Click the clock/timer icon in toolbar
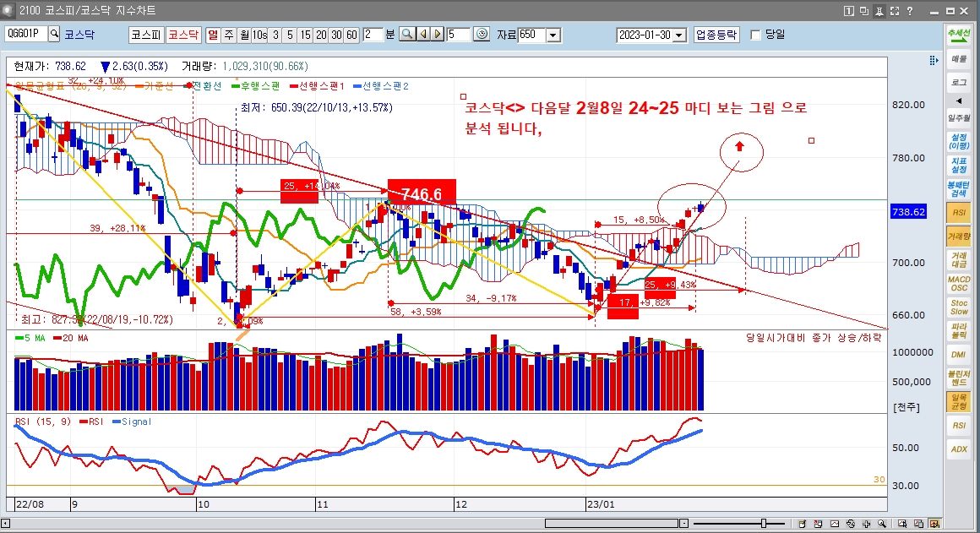 tap(482, 35)
